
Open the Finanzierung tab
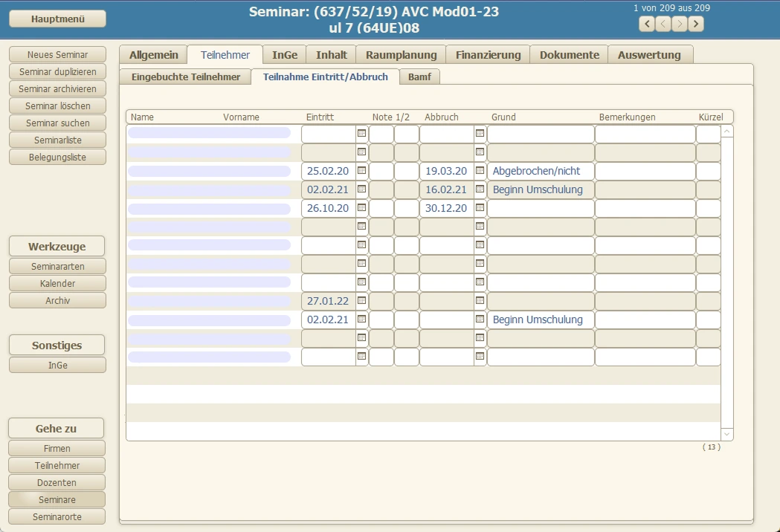[488, 55]
